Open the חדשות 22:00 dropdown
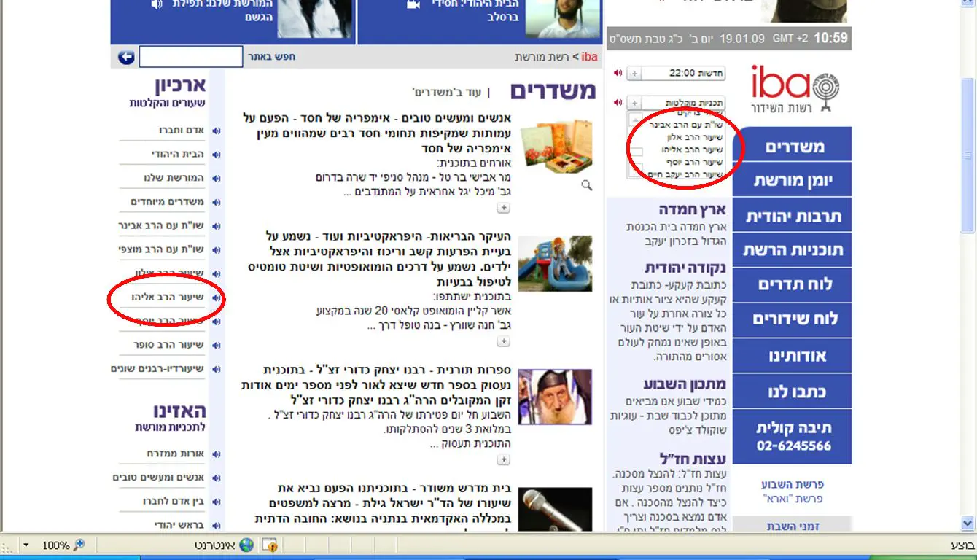 point(634,74)
